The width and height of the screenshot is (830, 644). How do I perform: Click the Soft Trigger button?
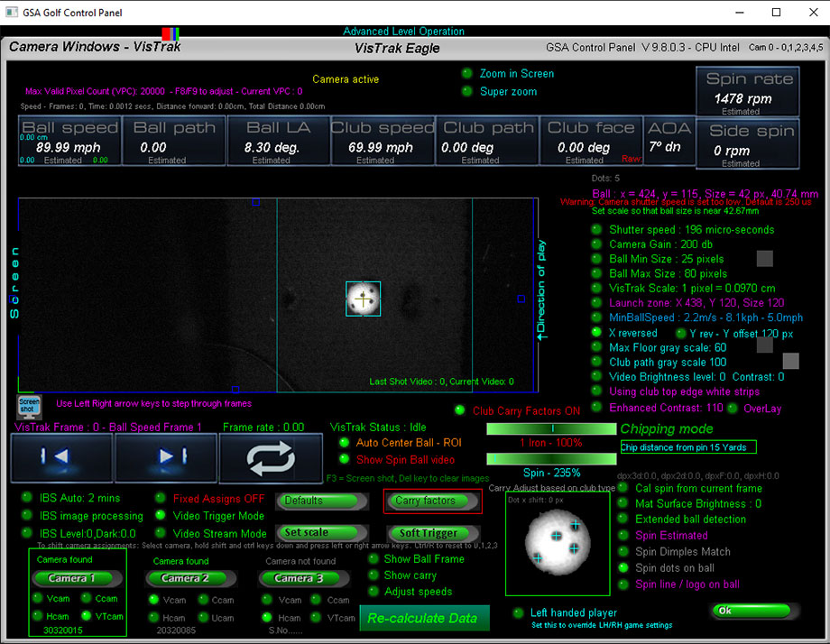point(433,533)
